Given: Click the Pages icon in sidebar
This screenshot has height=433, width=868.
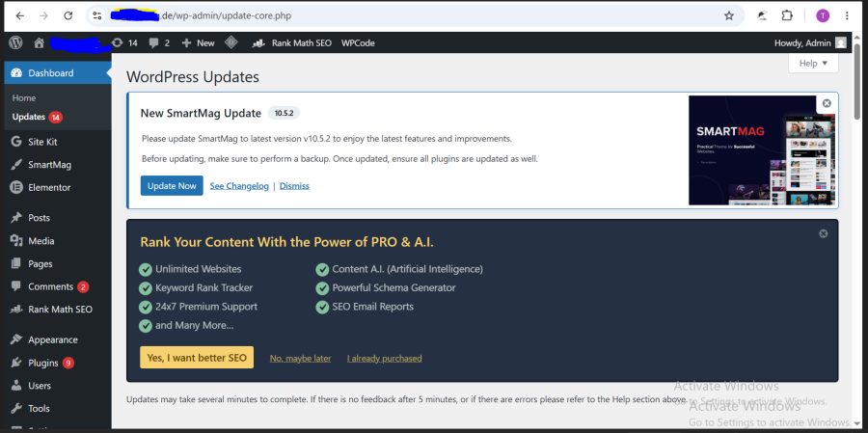Looking at the screenshot, I should [x=16, y=263].
